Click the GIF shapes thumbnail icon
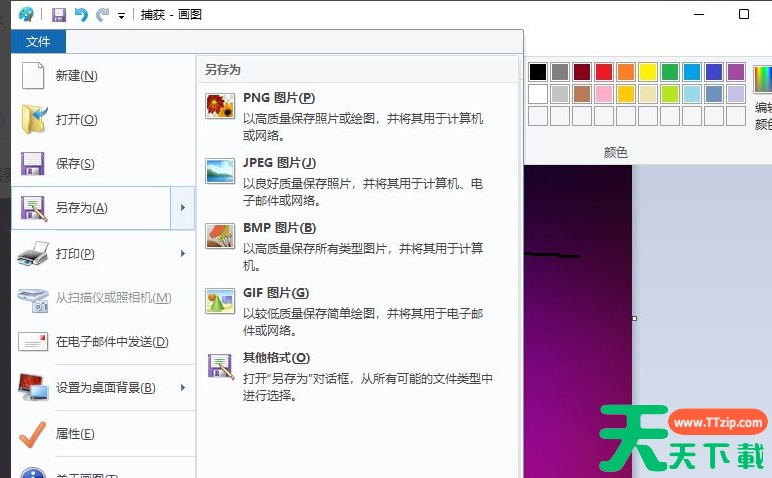Screen dimensions: 772x478 pyautogui.click(x=220, y=301)
